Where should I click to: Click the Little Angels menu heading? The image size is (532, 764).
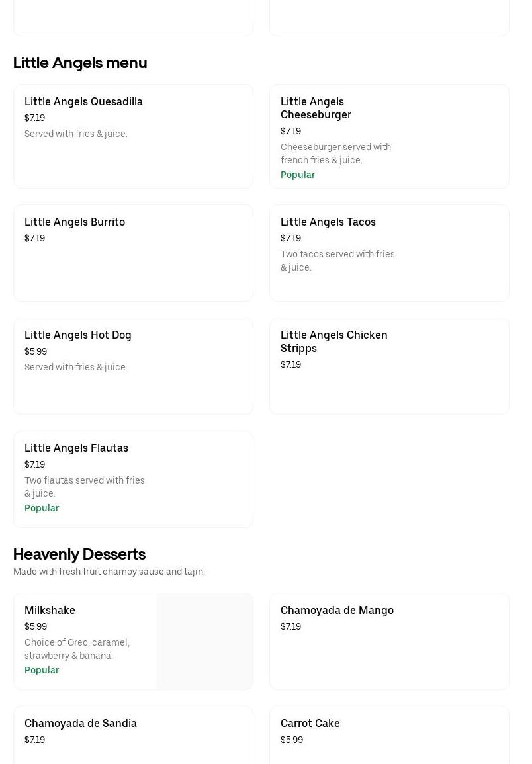tap(80, 63)
